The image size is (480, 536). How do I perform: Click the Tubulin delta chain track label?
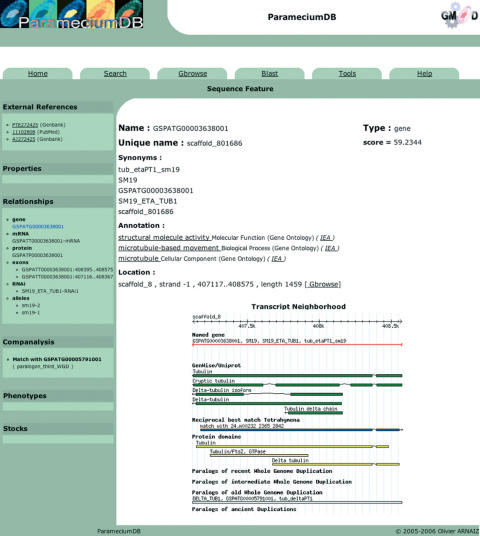(x=311, y=408)
